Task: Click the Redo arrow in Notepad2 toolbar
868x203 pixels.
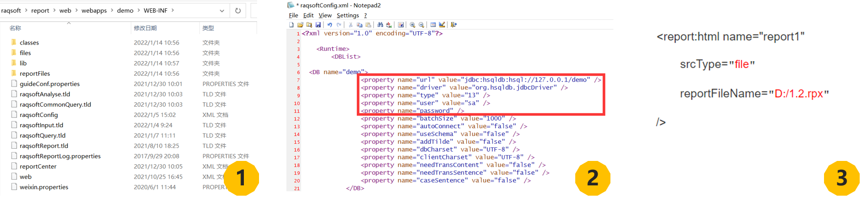Action: point(339,24)
